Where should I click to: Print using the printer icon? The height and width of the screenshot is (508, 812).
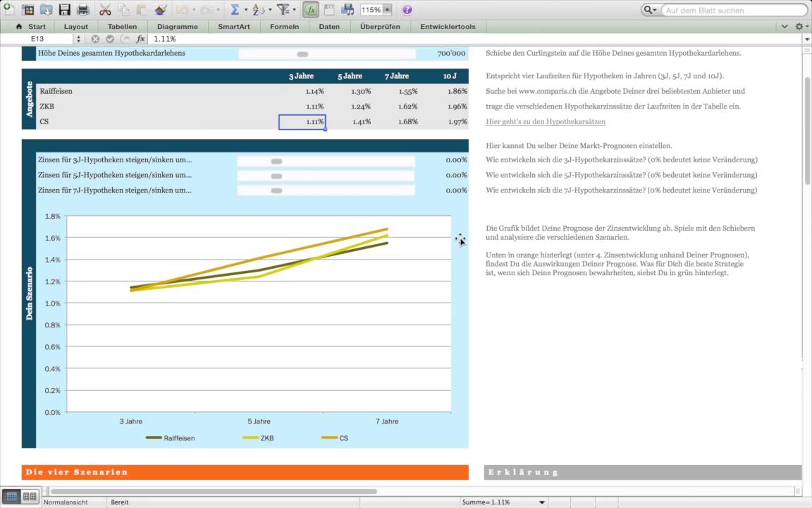(83, 9)
